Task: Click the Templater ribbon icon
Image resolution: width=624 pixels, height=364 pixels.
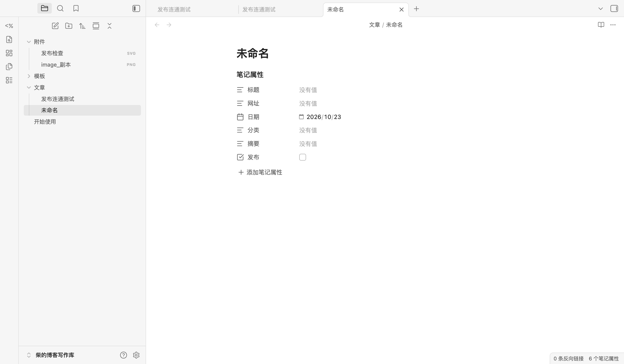Action: coord(9,26)
